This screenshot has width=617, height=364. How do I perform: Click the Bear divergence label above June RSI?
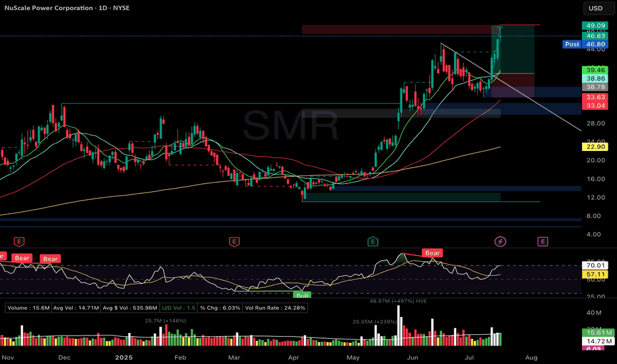(x=432, y=253)
